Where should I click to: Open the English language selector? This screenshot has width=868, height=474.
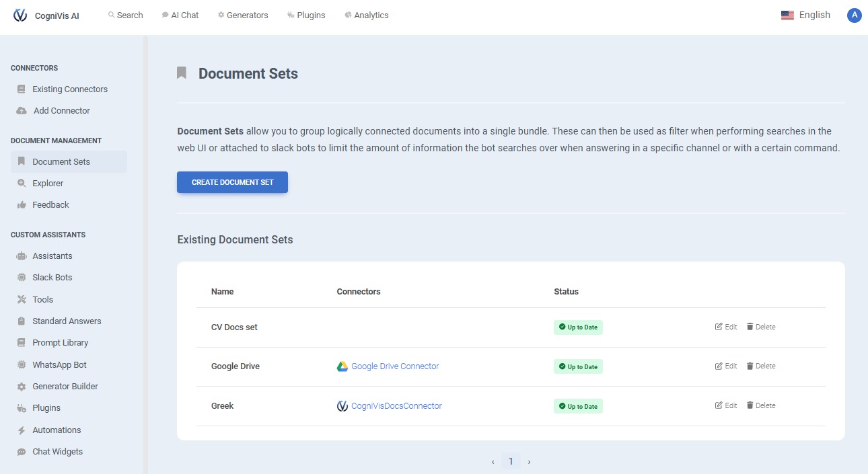(806, 15)
